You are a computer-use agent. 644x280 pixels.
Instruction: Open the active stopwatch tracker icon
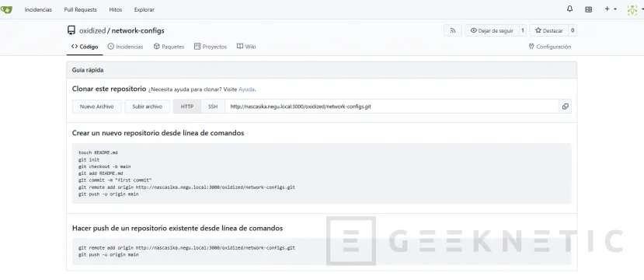tap(588, 9)
